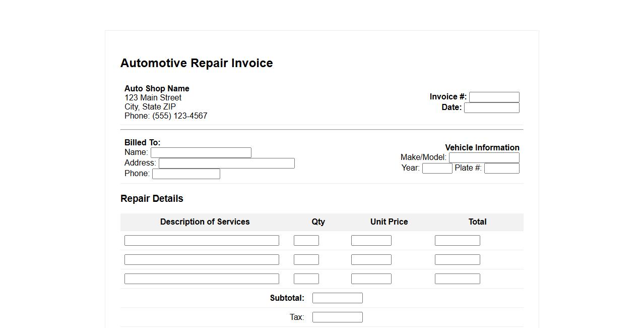644x328 pixels.
Task: Click the Plate # input field
Action: point(501,168)
